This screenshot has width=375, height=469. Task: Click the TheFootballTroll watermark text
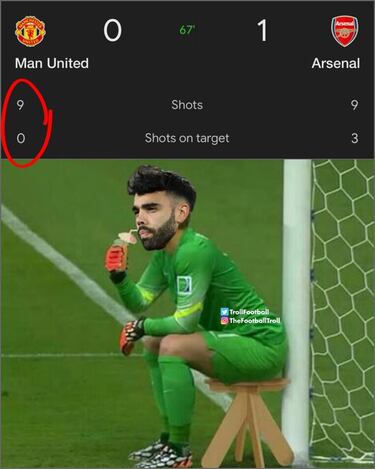click(x=255, y=321)
